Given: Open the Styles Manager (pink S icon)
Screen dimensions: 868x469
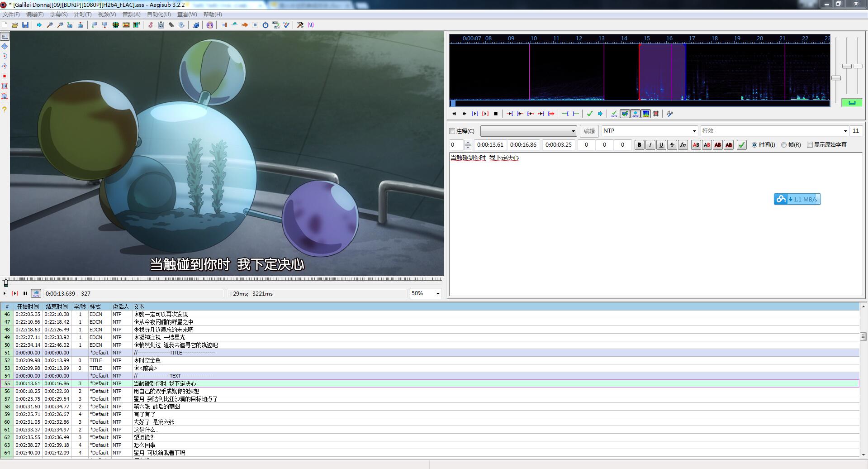Looking at the screenshot, I should [151, 25].
